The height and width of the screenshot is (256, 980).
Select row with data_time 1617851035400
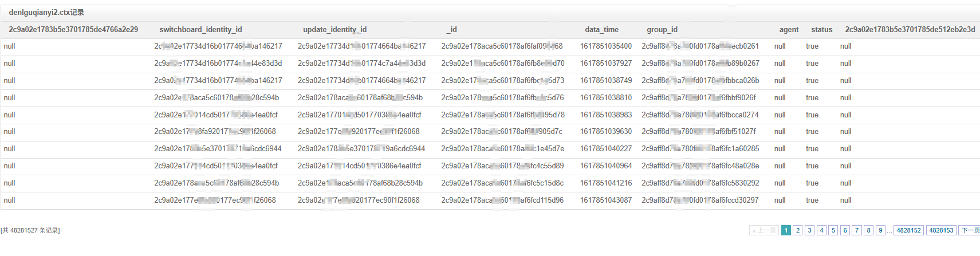[x=605, y=46]
